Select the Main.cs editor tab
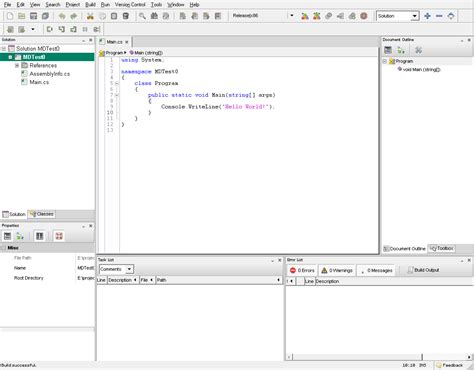 point(114,42)
